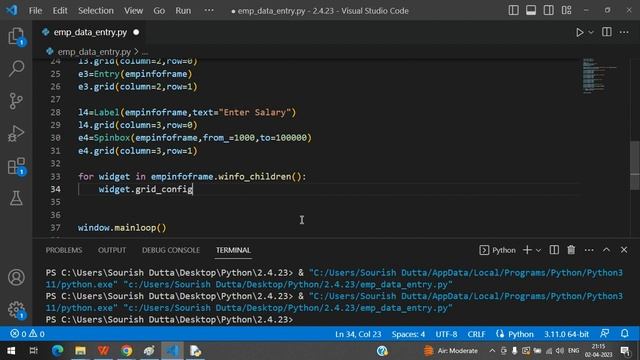Select the emp_data_entry.py editor tab
The width and height of the screenshot is (640, 360).
[90, 32]
